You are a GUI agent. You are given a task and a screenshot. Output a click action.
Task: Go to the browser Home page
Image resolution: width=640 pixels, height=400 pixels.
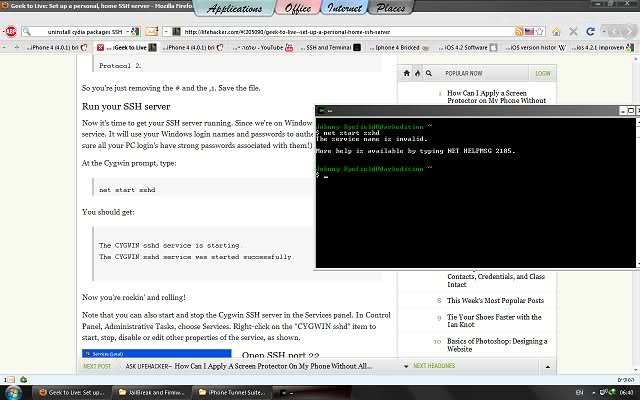(x=556, y=31)
